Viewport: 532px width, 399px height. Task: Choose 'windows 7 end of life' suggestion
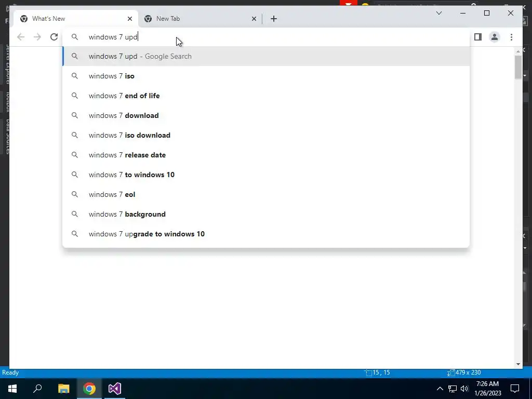(x=266, y=96)
